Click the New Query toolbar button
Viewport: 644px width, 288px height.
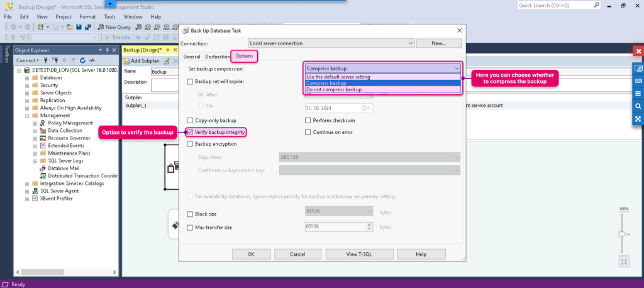(114, 27)
